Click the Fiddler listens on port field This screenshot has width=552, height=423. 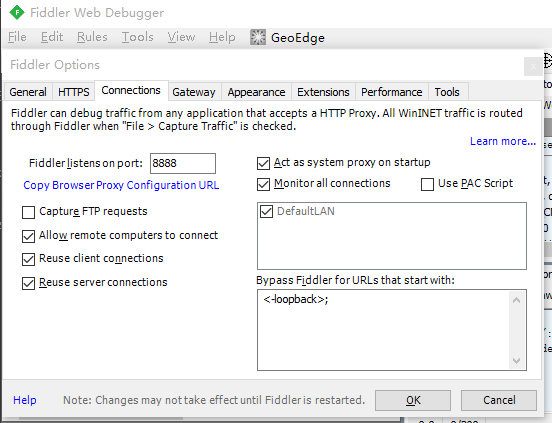point(183,163)
